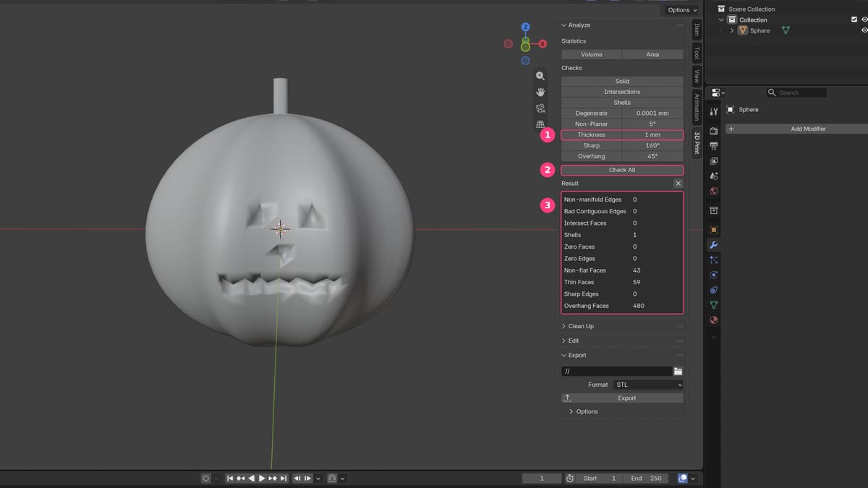868x488 pixels.
Task: Expand the export Options subpanel
Action: pyautogui.click(x=571, y=411)
